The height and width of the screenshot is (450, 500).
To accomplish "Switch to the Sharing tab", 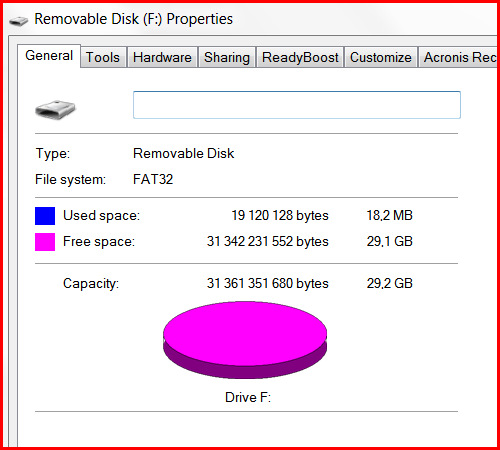I will point(227,57).
